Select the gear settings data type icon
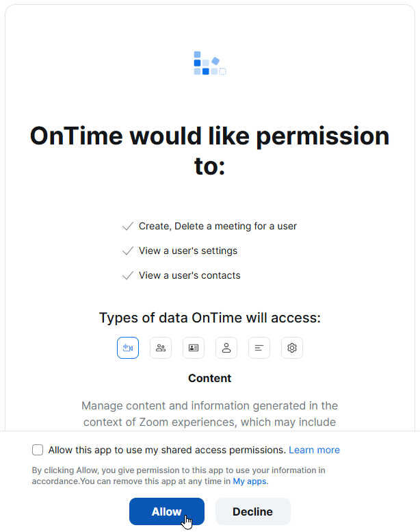The image size is (420, 532). (x=292, y=348)
